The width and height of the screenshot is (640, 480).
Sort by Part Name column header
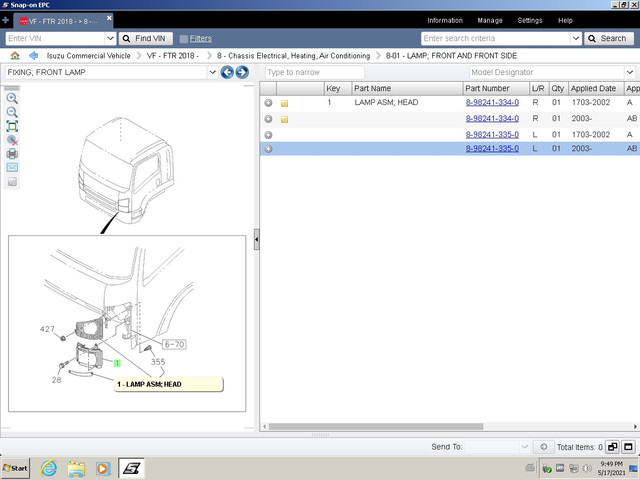pyautogui.click(x=407, y=88)
